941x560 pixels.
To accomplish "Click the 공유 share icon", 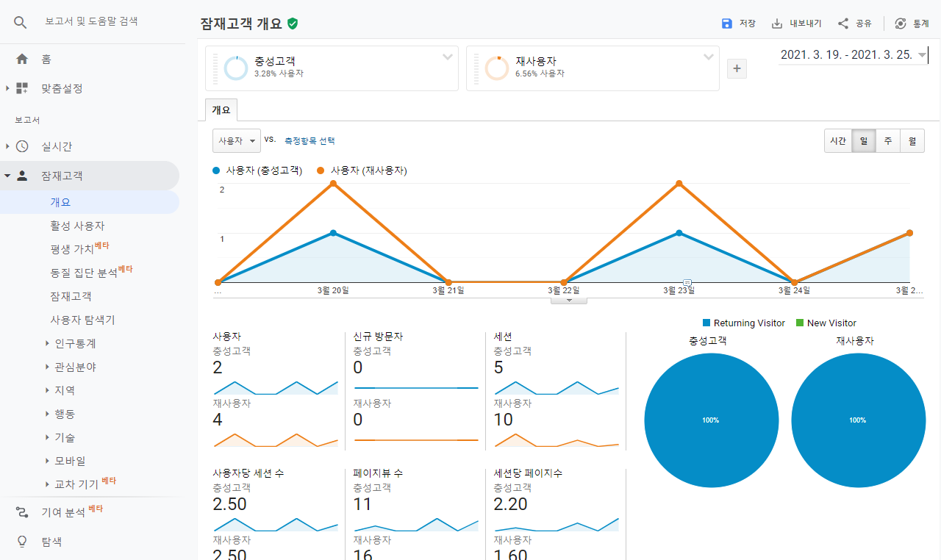I will coord(843,24).
